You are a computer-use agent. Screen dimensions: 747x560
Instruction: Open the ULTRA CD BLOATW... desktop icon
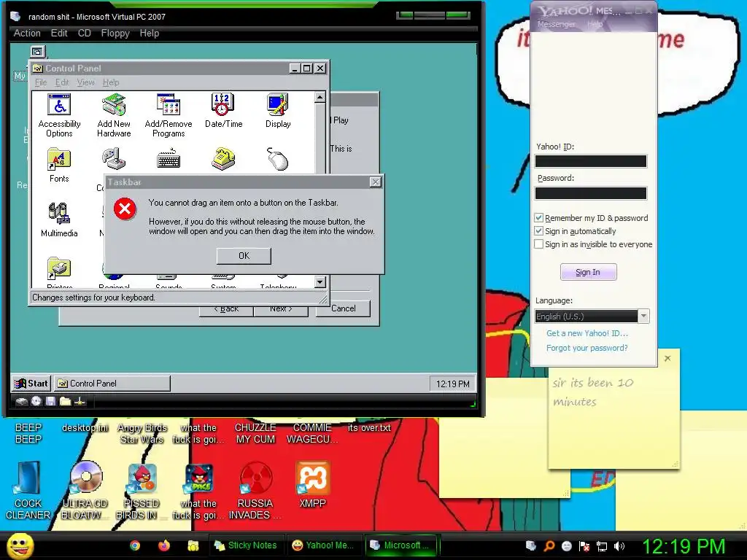[85, 490]
